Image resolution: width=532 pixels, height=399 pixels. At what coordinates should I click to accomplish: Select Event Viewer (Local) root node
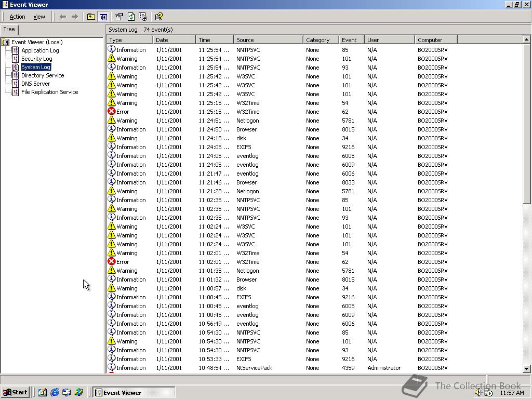37,42
